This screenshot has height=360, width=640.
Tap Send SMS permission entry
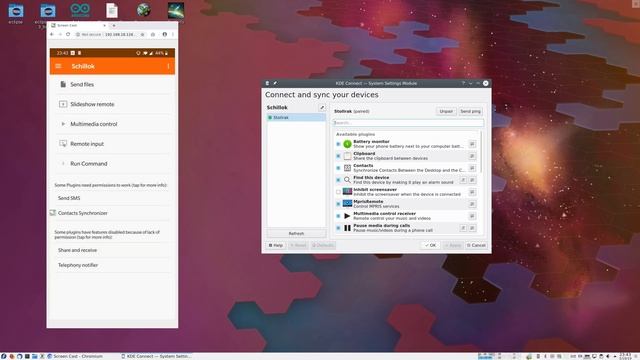(x=112, y=198)
